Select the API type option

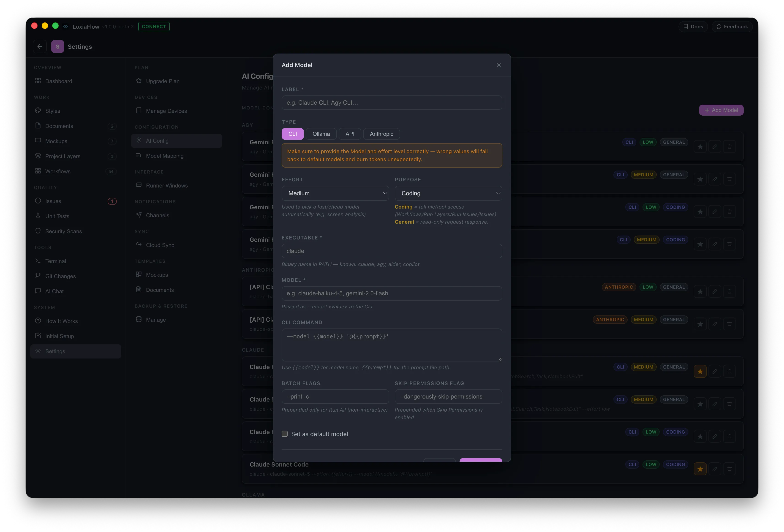point(350,134)
